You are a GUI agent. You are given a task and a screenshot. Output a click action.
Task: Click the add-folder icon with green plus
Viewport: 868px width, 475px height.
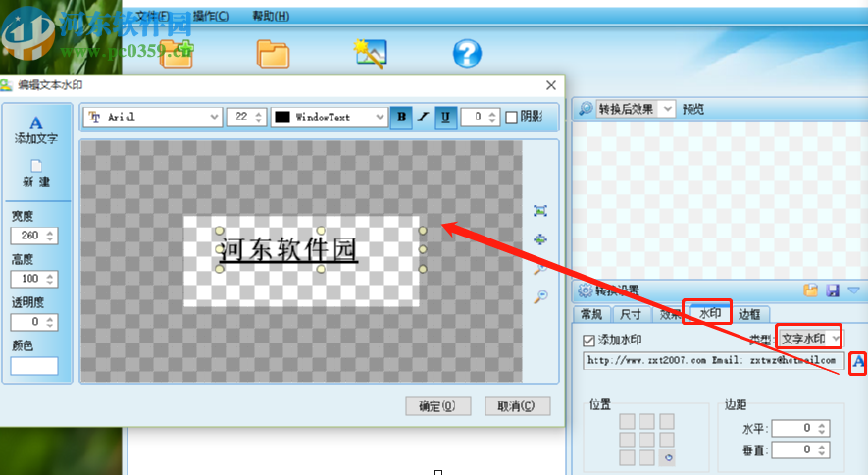tap(176, 54)
